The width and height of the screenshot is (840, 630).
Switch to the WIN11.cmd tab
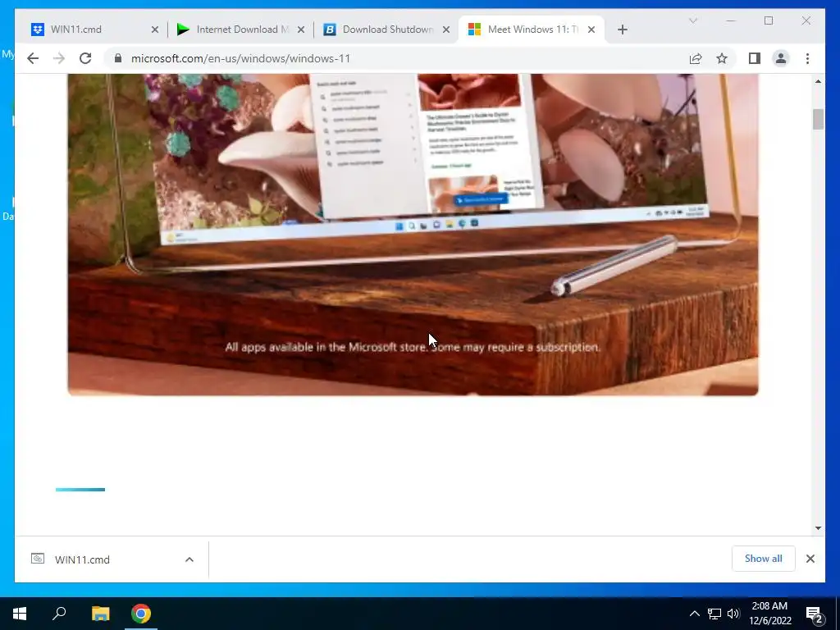[95, 30]
